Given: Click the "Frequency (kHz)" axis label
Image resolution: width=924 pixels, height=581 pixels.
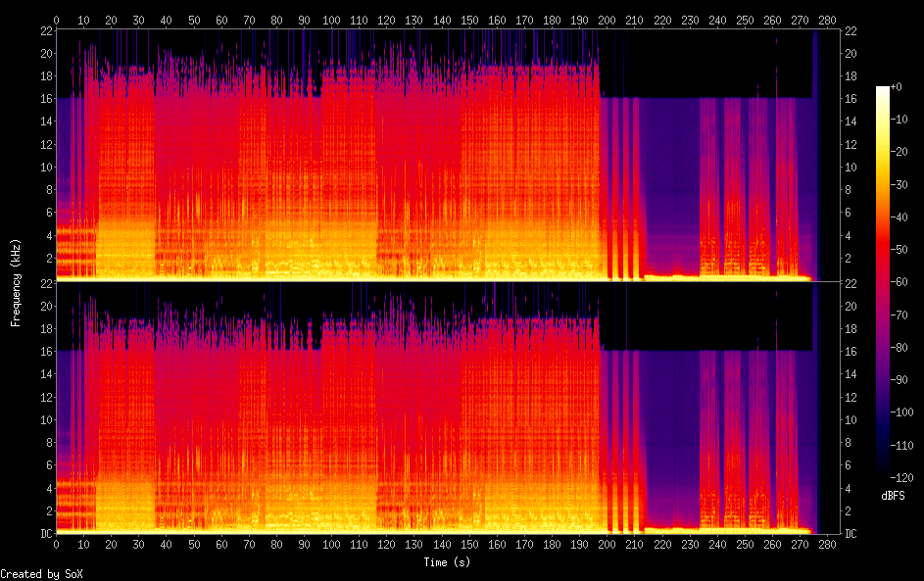Looking at the screenshot, I should (16, 282).
